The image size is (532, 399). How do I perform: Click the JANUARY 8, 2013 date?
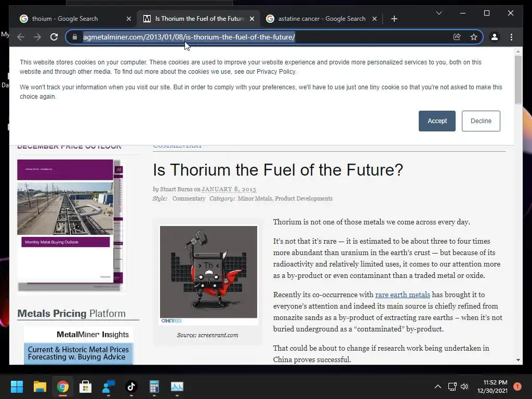pyautogui.click(x=229, y=189)
